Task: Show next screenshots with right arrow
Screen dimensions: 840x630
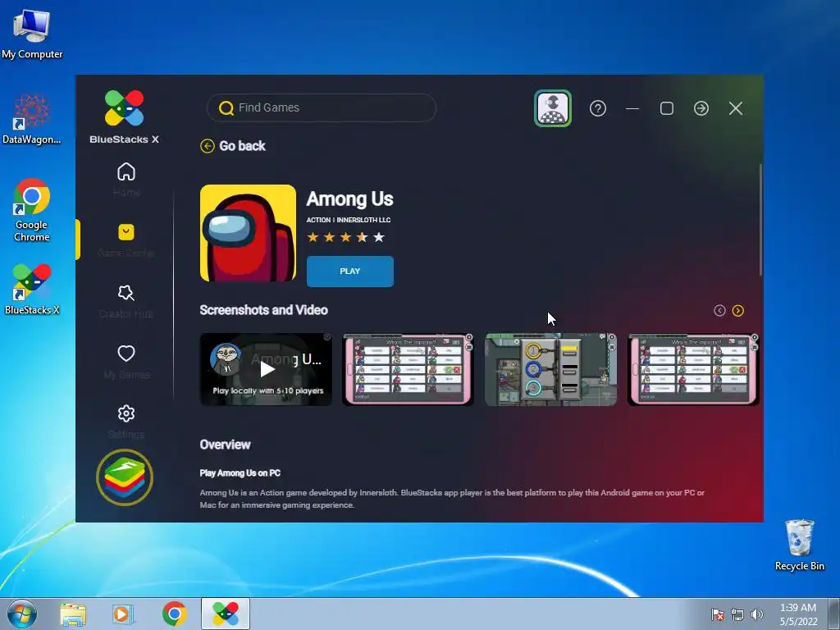Action: (x=738, y=311)
